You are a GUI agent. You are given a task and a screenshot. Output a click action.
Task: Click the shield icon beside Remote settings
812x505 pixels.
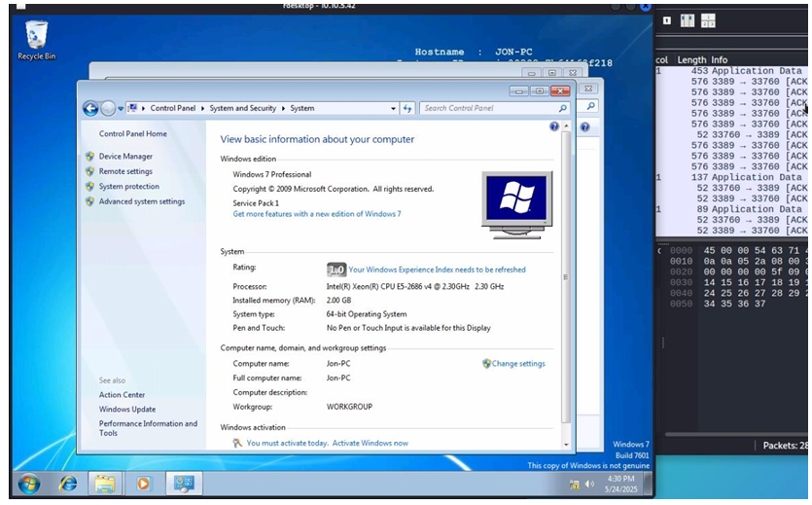89,171
